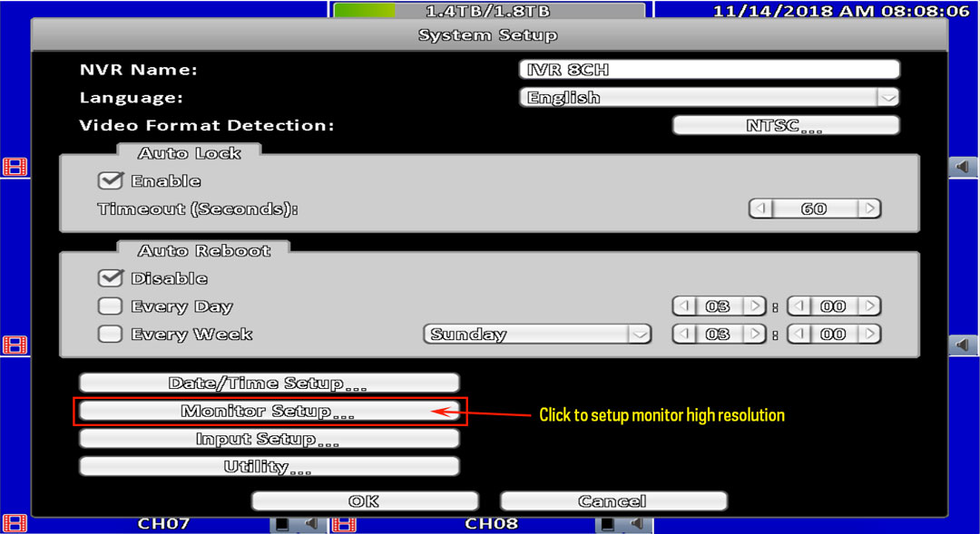Image resolution: width=980 pixels, height=534 pixels.
Task: Click the CH08 speaker audio icon
Action: pyautogui.click(x=637, y=523)
